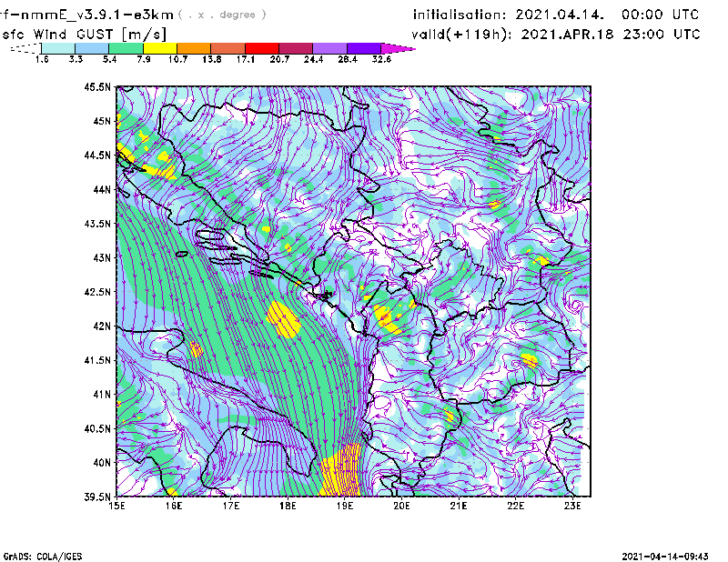This screenshot has height=562, width=728.
Task: Pick the orange 10.7–13.8 legend swatch
Action: pos(194,48)
